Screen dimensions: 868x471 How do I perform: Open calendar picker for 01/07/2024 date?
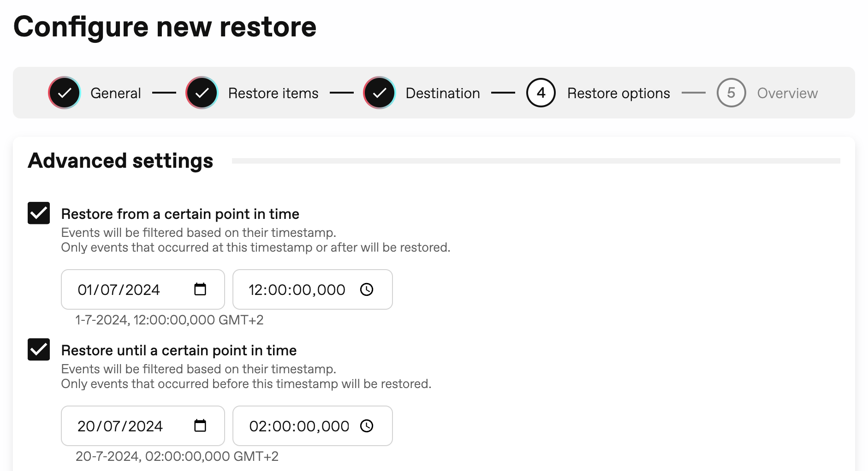tap(200, 289)
